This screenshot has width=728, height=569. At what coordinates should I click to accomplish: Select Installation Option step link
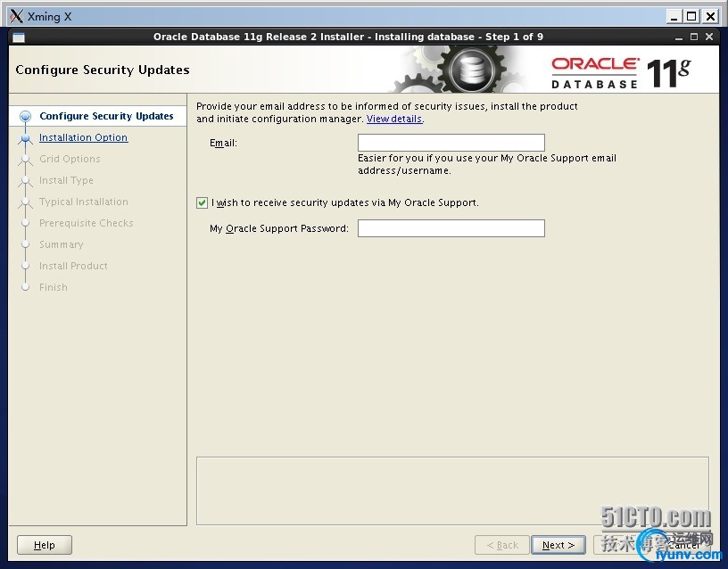coord(83,137)
